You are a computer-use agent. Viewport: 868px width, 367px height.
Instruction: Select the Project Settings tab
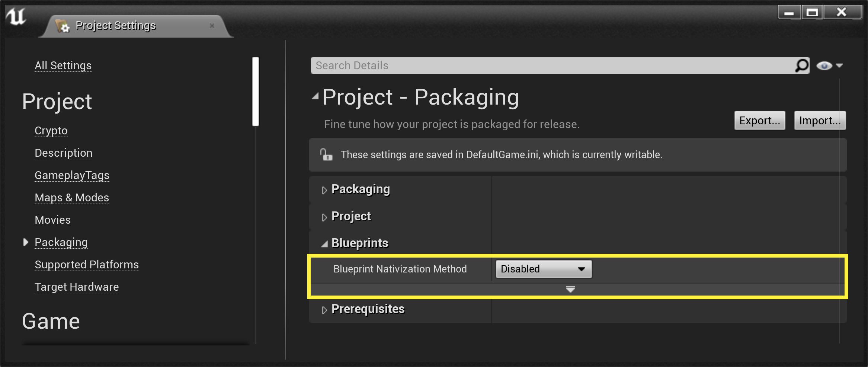tap(115, 26)
